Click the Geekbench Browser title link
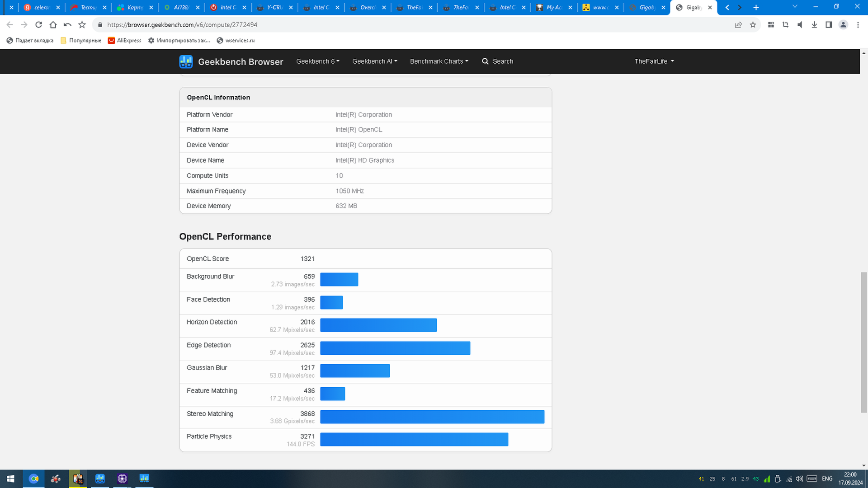The height and width of the screenshot is (488, 868). pyautogui.click(x=241, y=61)
